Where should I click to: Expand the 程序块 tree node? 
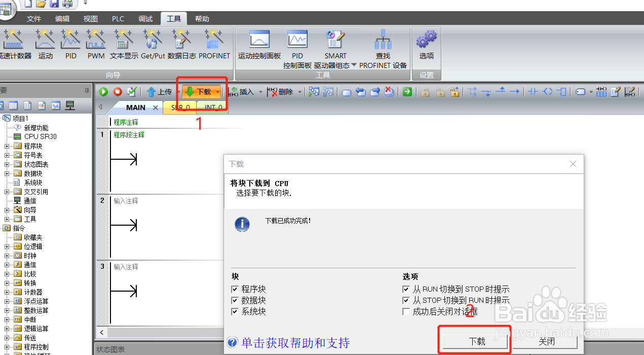pyautogui.click(x=7, y=146)
